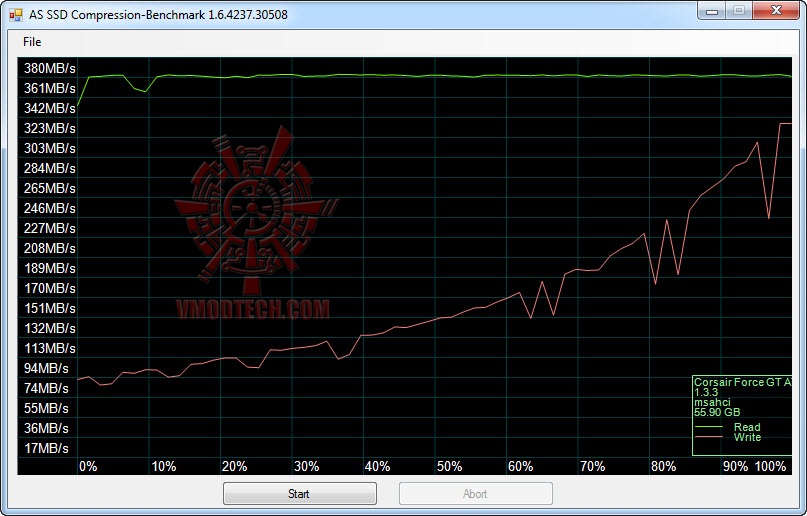
Task: Open the File menu
Action: coord(32,42)
